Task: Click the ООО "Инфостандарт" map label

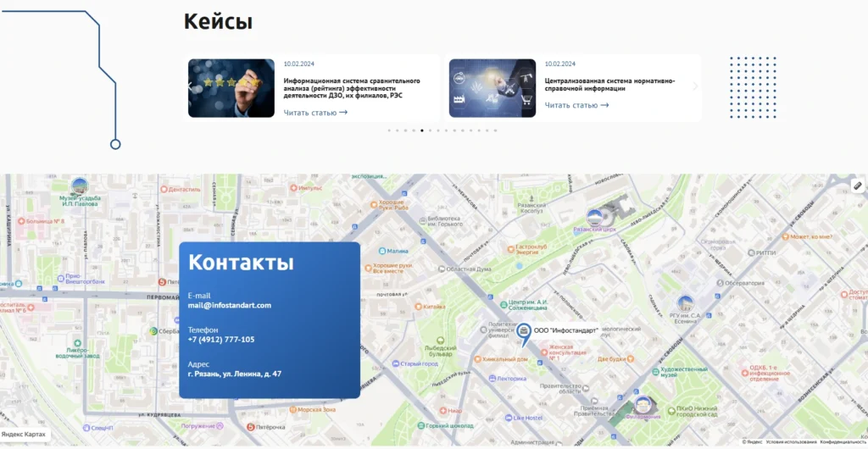Action: [565, 330]
